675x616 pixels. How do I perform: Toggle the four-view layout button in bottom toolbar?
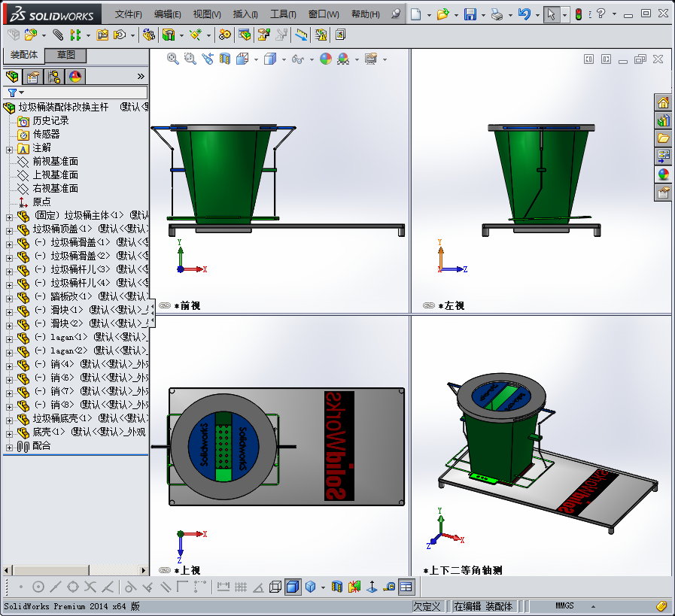click(406, 587)
